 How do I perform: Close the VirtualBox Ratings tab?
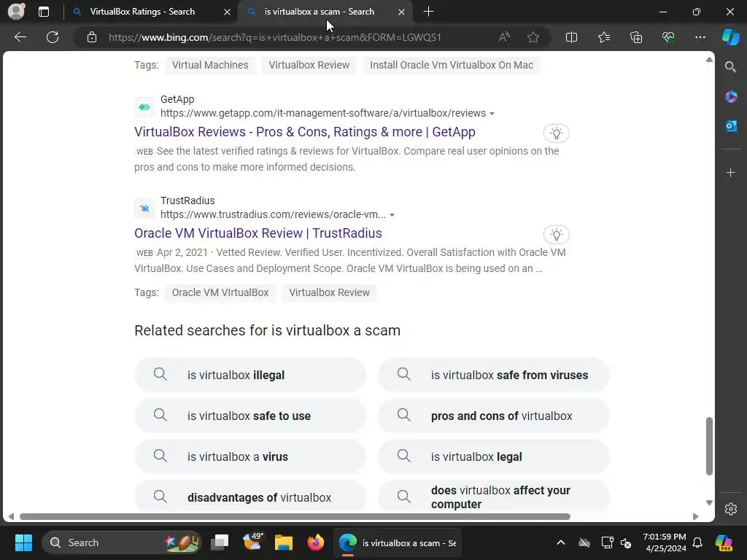228,12
